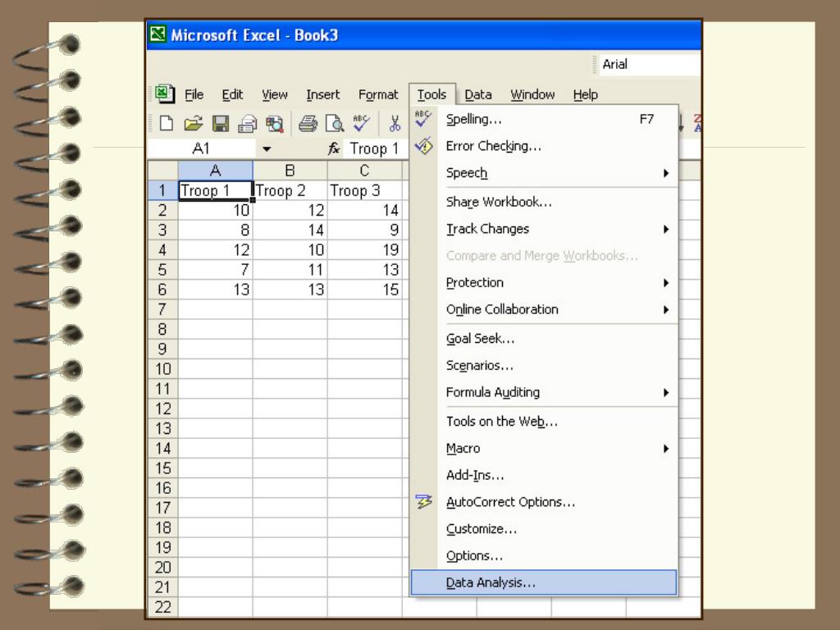Select cell containing Troop 2
The height and width of the screenshot is (630, 840).
coord(290,190)
